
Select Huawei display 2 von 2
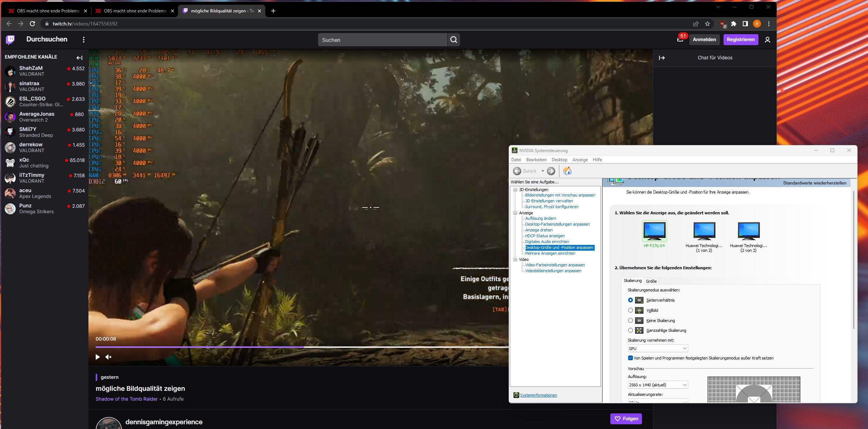point(748,237)
